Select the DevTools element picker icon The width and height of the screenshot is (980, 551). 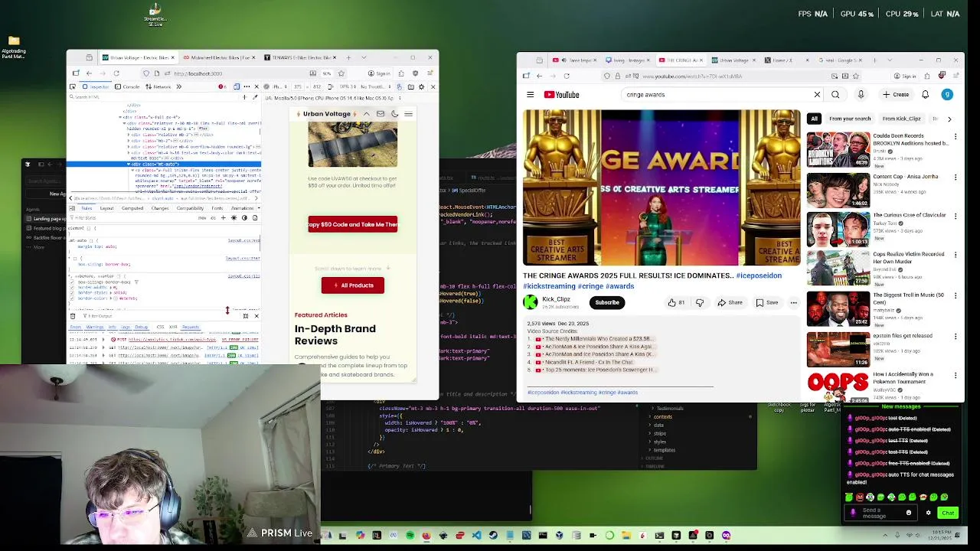click(73, 86)
